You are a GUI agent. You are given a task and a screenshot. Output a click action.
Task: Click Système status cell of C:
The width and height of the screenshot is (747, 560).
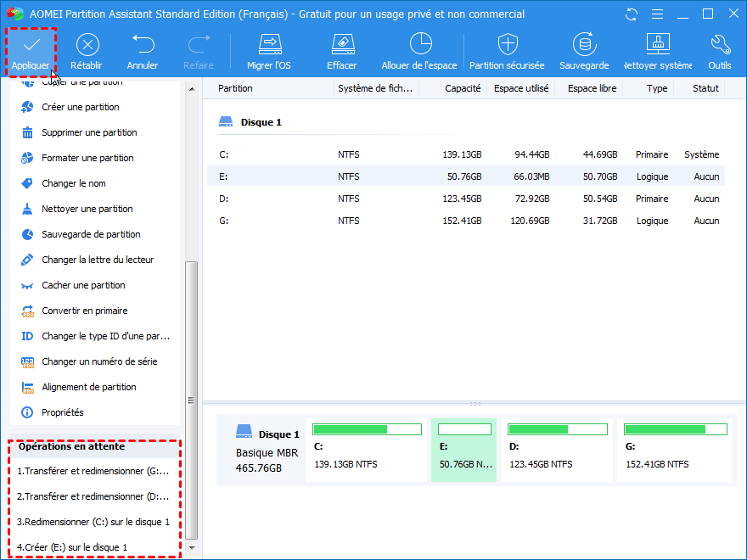click(x=702, y=154)
